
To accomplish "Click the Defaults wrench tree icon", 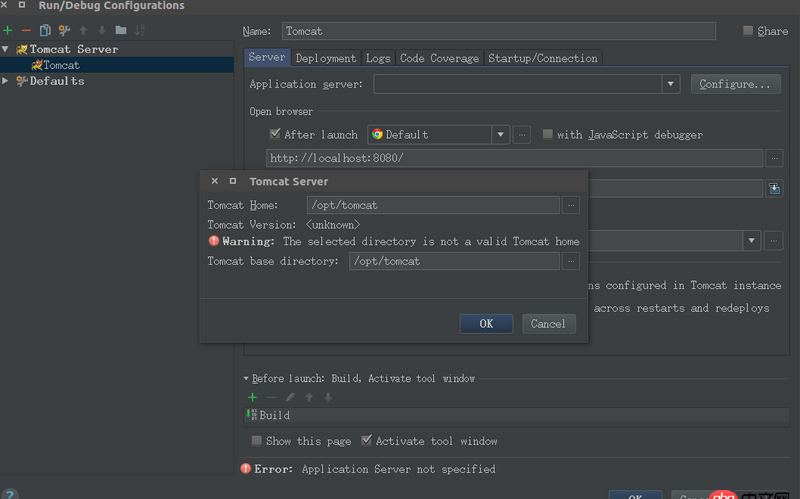I will coord(21,81).
